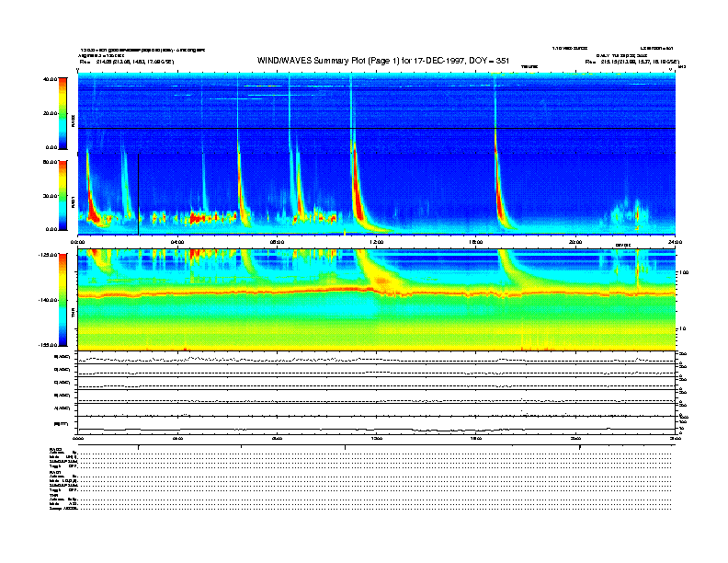
Task: Select the RAD1 radio burst near 17:00
Action: 500,195
